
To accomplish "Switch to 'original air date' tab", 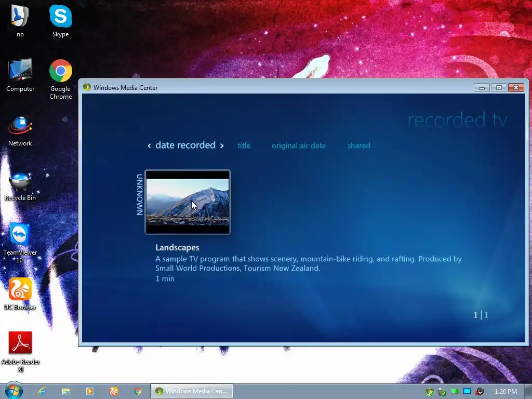I will [299, 145].
